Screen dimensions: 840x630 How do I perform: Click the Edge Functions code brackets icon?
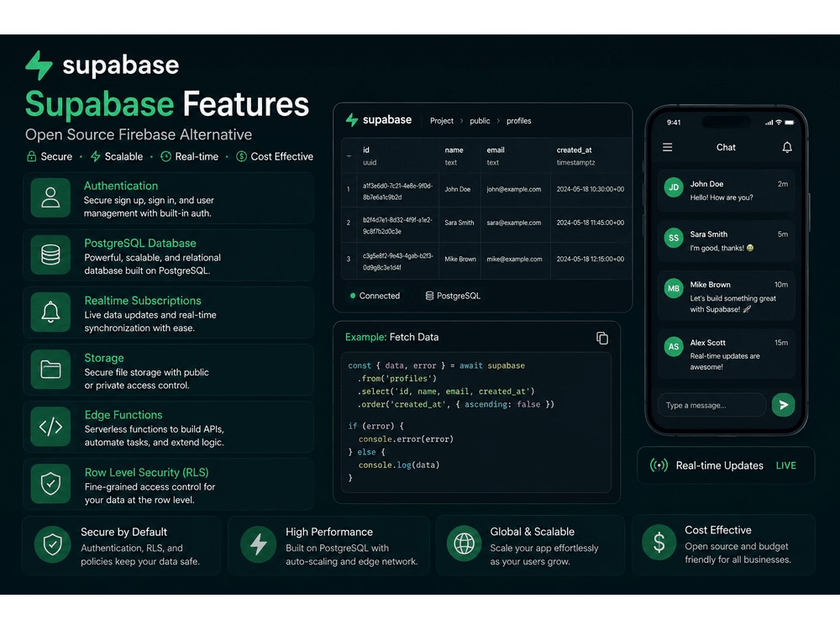tap(50, 427)
